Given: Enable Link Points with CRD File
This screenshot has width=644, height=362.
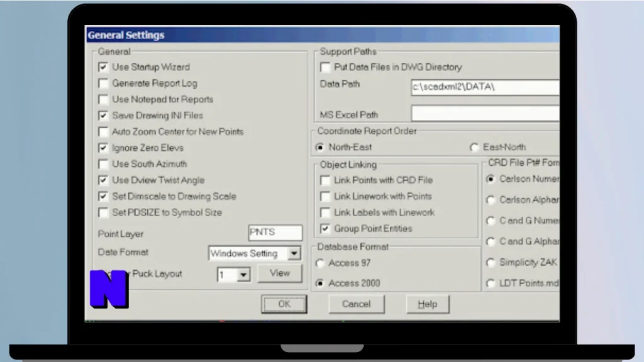Looking at the screenshot, I should tap(325, 180).
